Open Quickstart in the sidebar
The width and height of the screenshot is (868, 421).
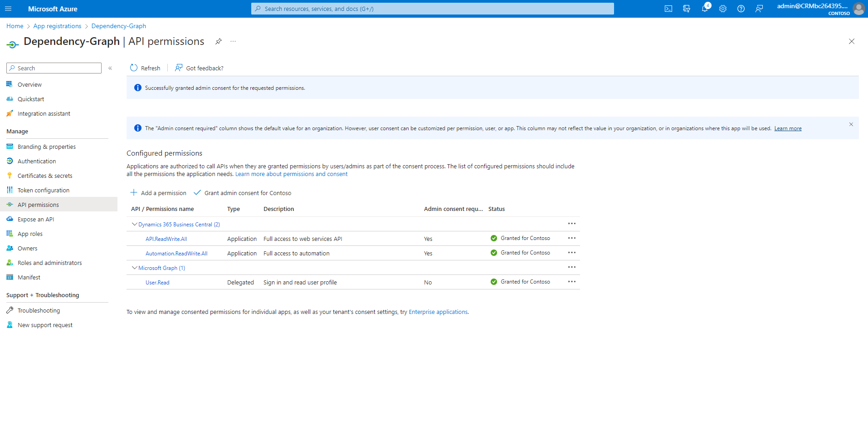31,99
